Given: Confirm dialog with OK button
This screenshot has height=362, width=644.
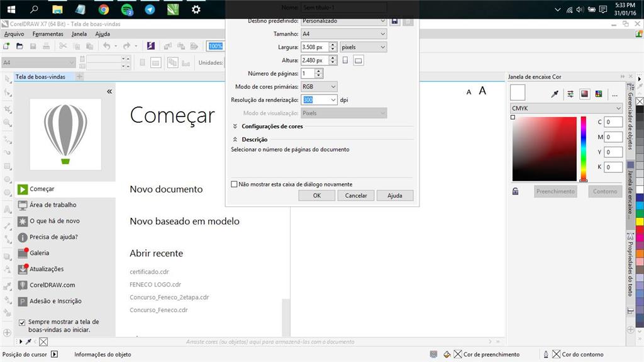Looking at the screenshot, I should click(x=317, y=195).
